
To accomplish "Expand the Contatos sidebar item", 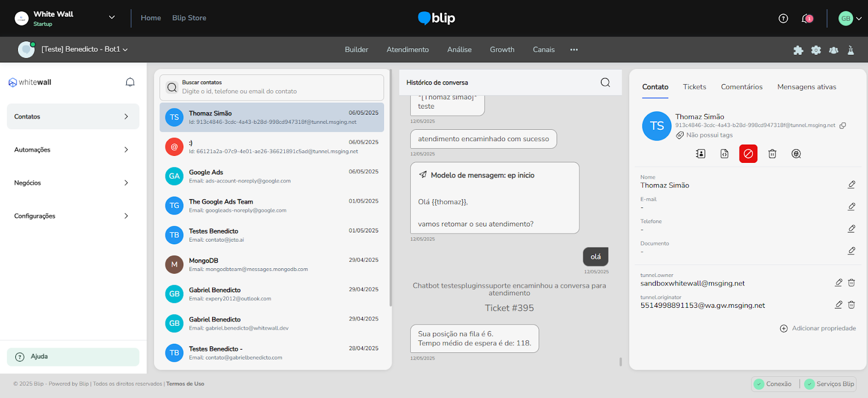I will 73,116.
